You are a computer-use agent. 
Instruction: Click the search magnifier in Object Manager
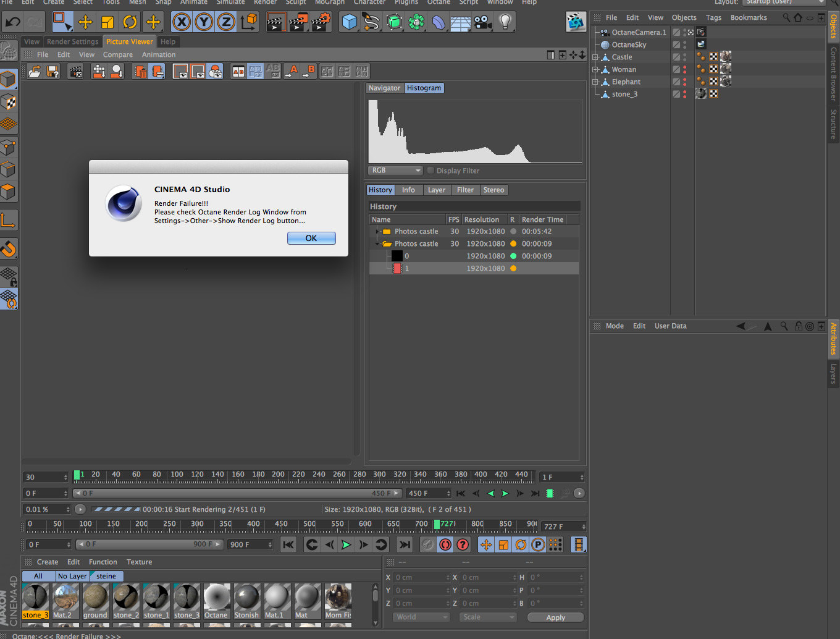coord(786,17)
